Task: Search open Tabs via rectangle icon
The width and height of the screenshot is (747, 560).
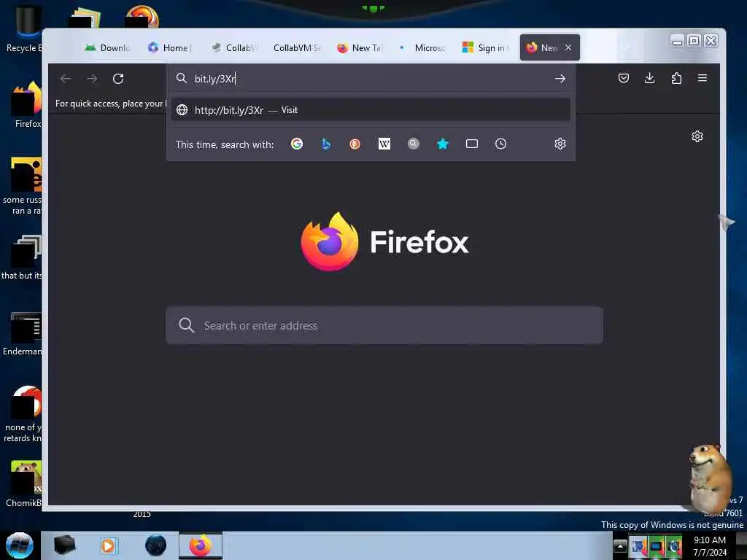Action: pyautogui.click(x=472, y=144)
